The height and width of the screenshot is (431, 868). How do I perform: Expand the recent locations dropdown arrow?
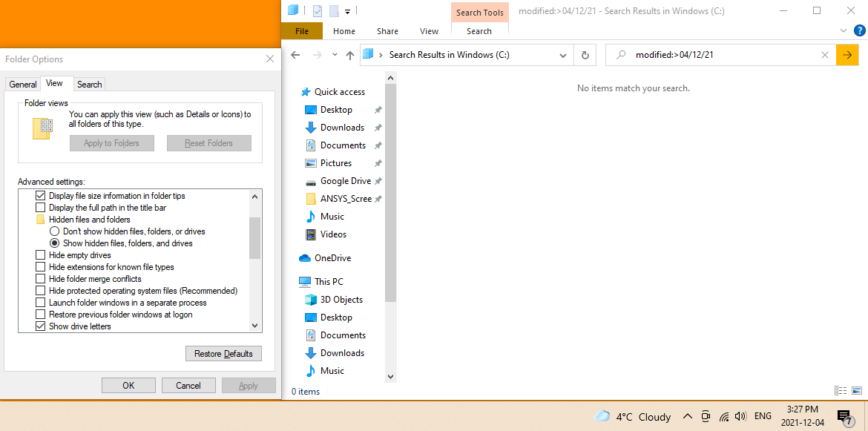[335, 55]
